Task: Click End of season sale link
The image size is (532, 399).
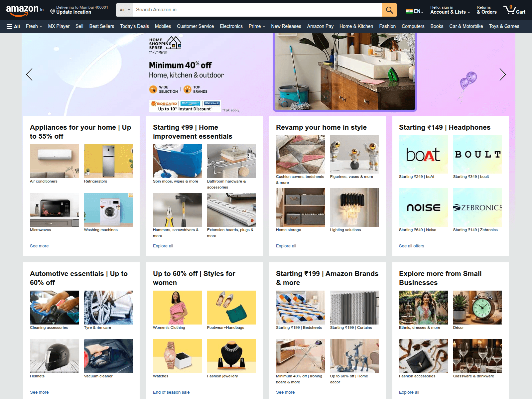Action: (171, 392)
